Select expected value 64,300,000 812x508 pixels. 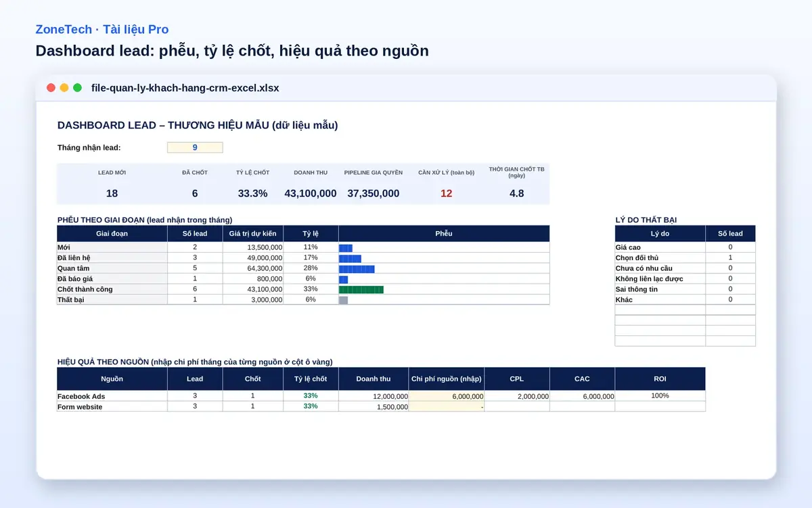tap(253, 268)
